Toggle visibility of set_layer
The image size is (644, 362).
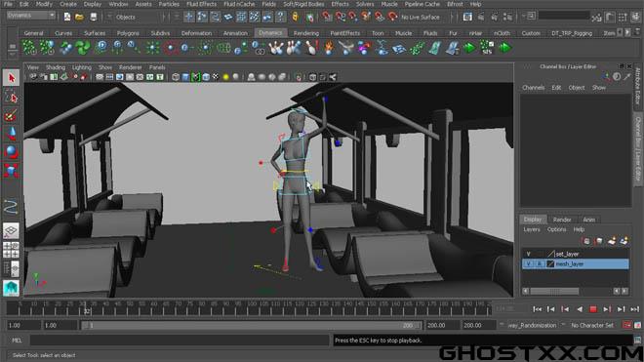click(528, 254)
